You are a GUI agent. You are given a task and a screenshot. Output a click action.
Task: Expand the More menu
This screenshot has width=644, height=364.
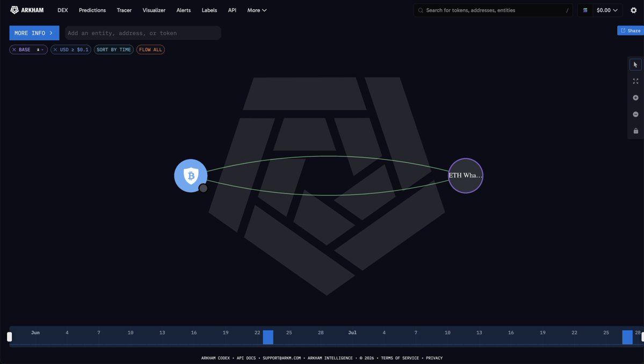coord(257,10)
